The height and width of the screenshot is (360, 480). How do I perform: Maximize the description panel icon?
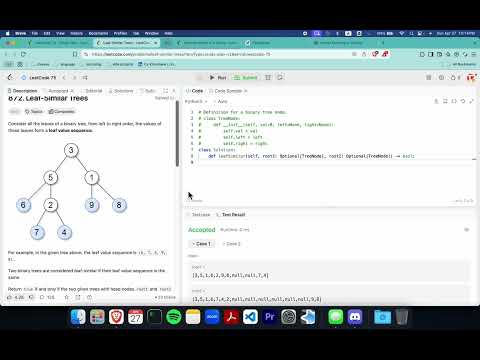[166, 91]
